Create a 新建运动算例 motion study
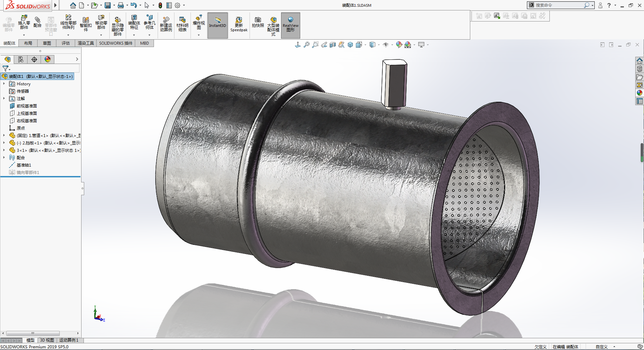Viewport: 644px width, 350px height. coord(166,24)
